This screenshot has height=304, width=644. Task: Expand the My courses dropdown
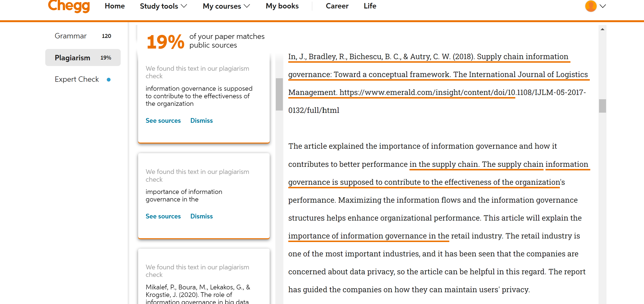226,6
